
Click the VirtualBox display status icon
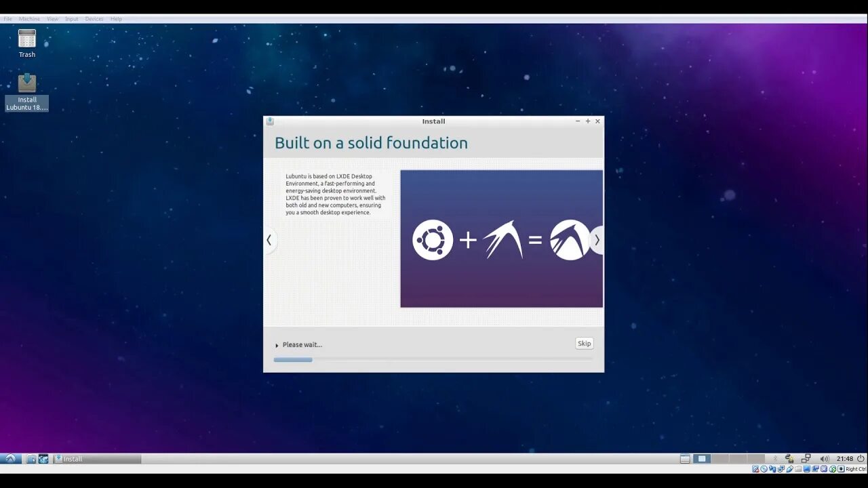(x=806, y=469)
